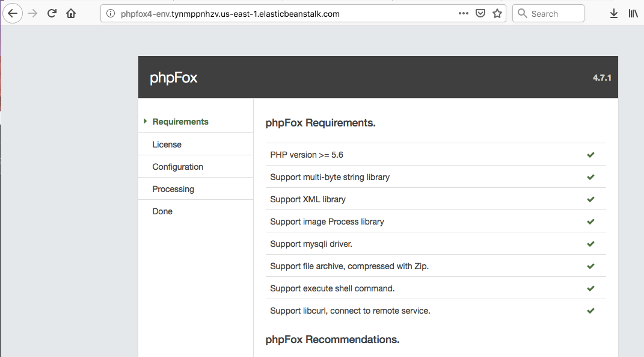Reload the page with refresh icon
Viewport: 644px width, 357px height.
click(52, 13)
